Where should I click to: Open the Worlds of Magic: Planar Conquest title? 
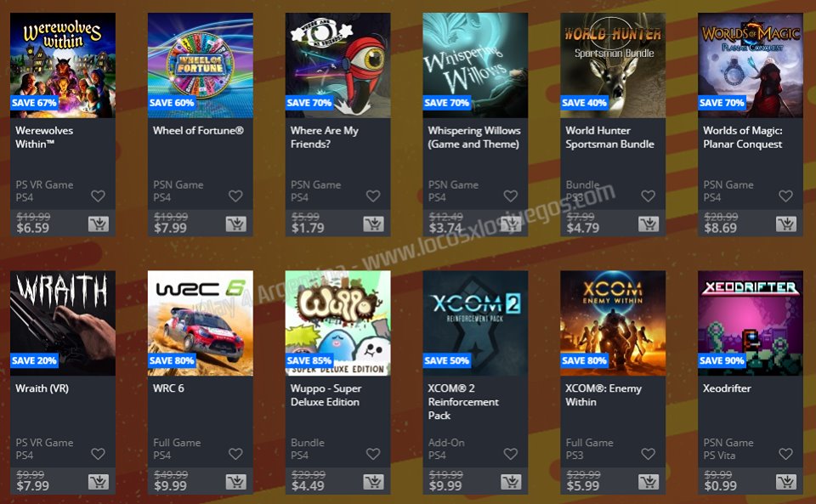(x=743, y=138)
